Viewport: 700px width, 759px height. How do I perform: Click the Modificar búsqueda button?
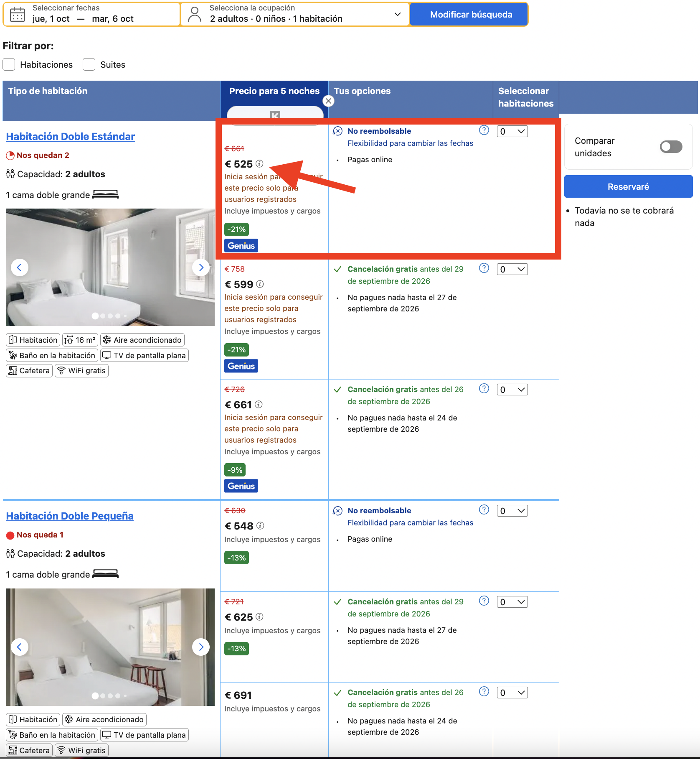[x=469, y=14]
